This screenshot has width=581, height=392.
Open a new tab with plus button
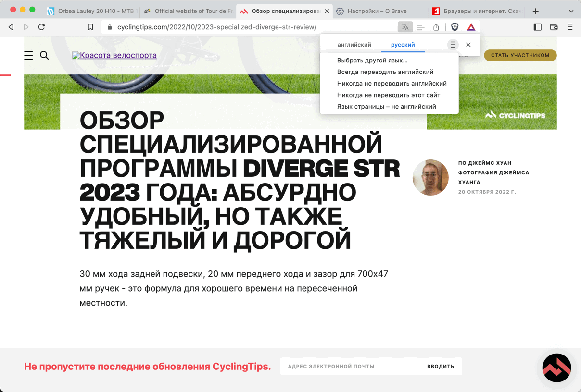click(x=535, y=11)
